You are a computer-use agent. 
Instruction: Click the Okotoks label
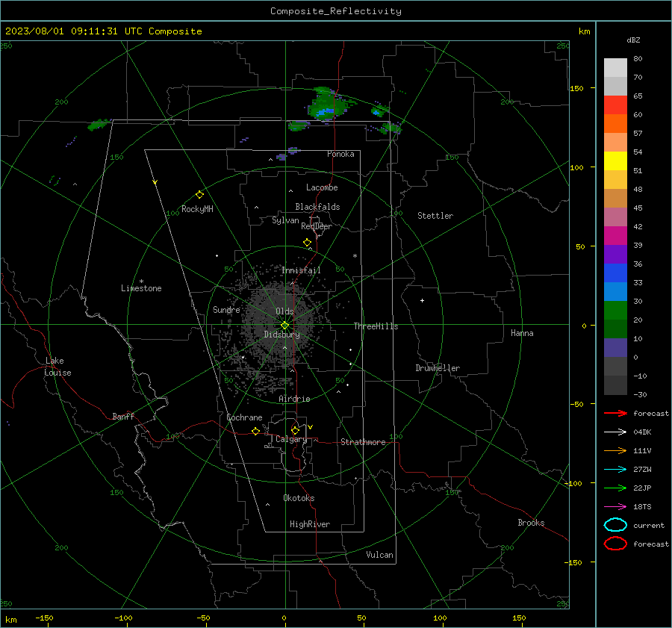[x=299, y=498]
